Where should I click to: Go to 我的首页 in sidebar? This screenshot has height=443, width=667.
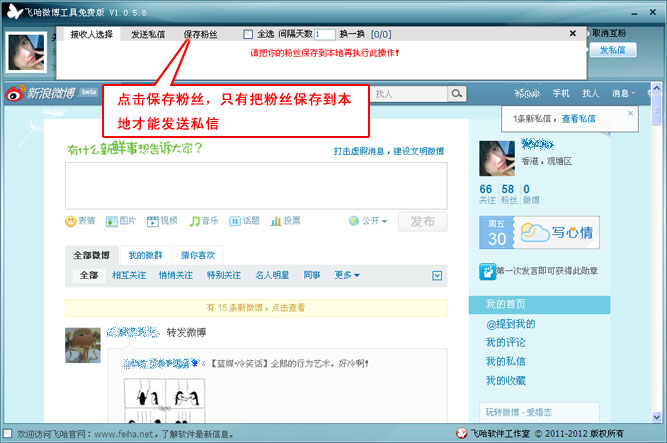[539, 304]
